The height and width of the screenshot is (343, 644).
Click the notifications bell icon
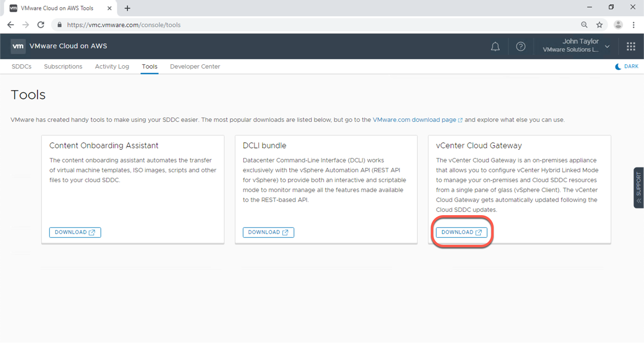495,46
